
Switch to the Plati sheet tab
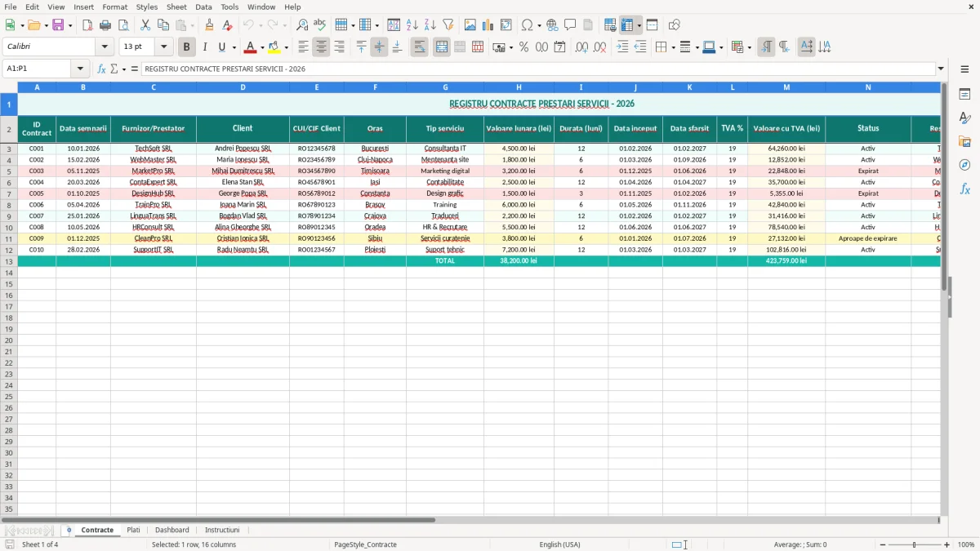tap(133, 530)
